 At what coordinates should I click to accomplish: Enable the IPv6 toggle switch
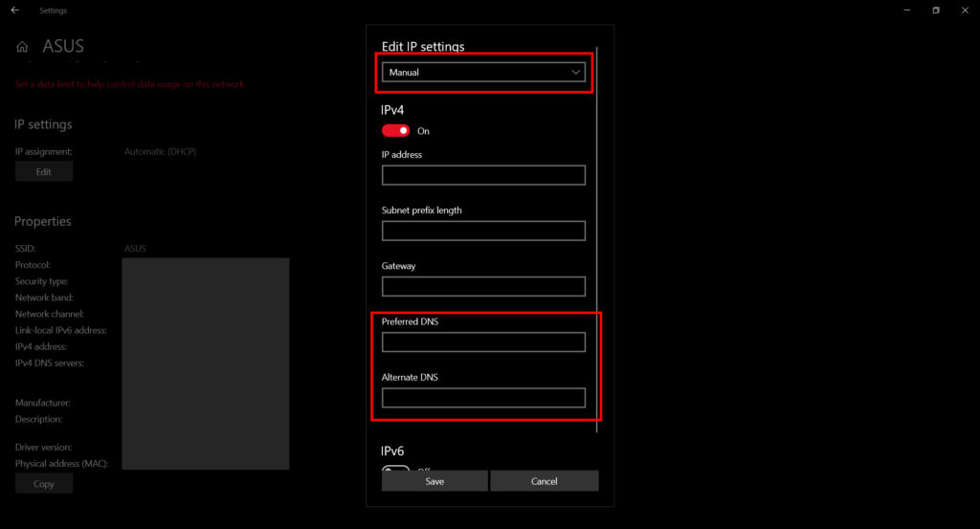[395, 470]
